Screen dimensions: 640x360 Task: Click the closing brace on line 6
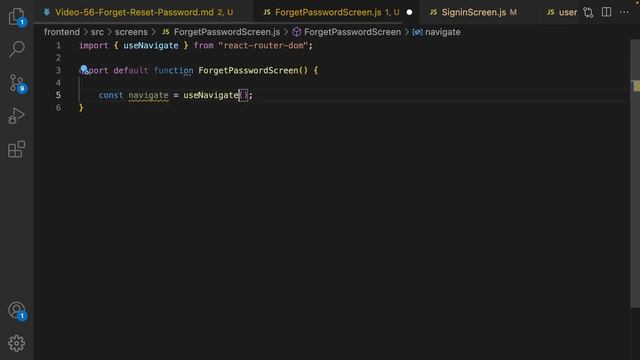[81, 107]
